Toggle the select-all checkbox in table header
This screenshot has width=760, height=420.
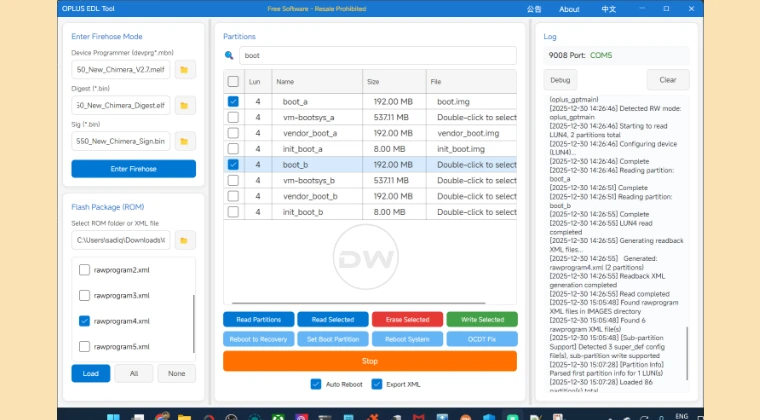click(233, 81)
